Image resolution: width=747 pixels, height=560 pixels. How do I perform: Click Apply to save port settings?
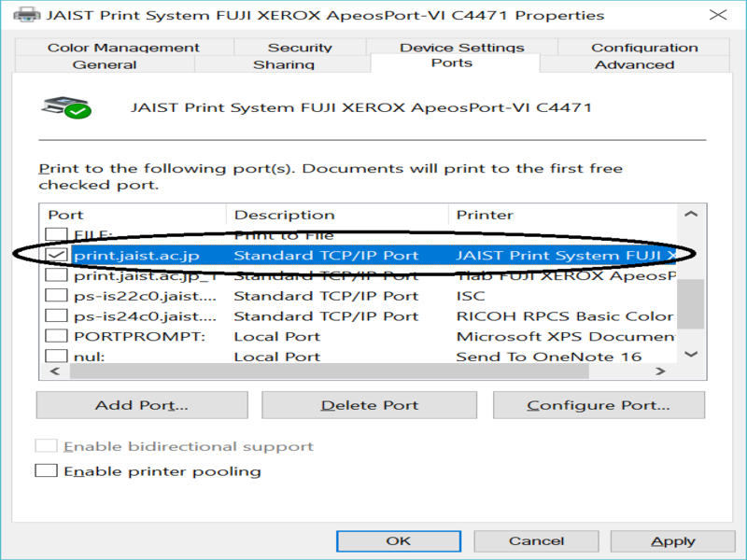point(672,540)
